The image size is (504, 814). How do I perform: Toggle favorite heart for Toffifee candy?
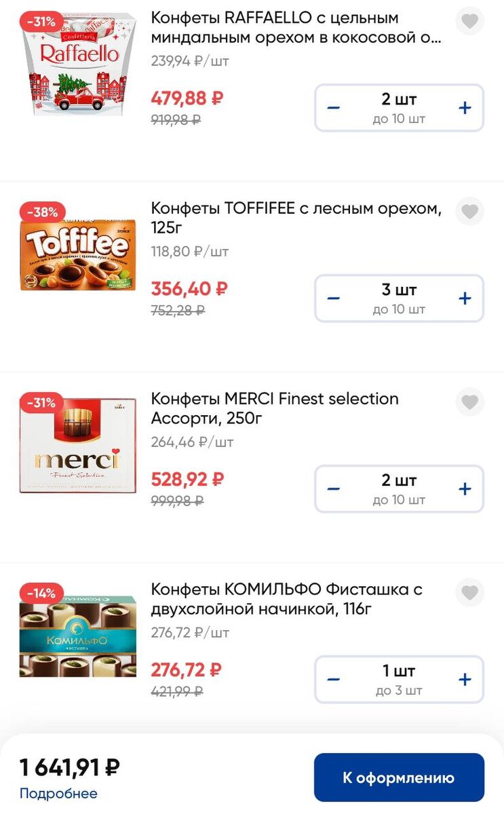tap(469, 212)
